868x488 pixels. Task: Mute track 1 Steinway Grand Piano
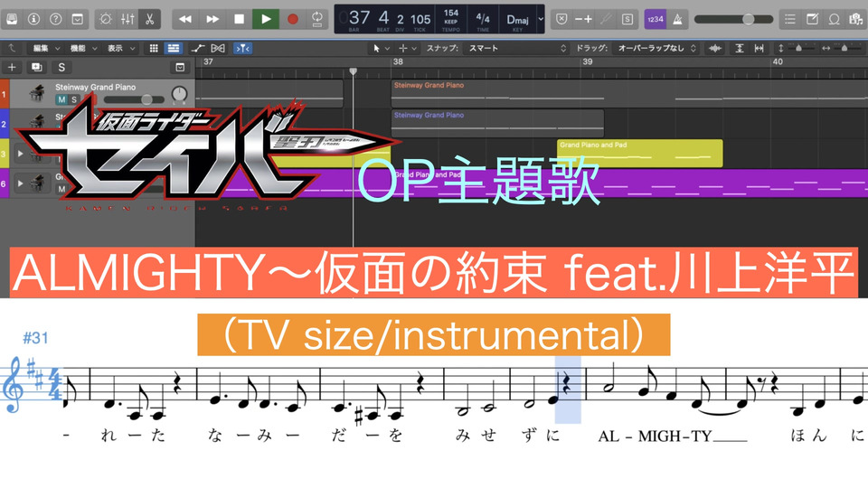click(61, 99)
